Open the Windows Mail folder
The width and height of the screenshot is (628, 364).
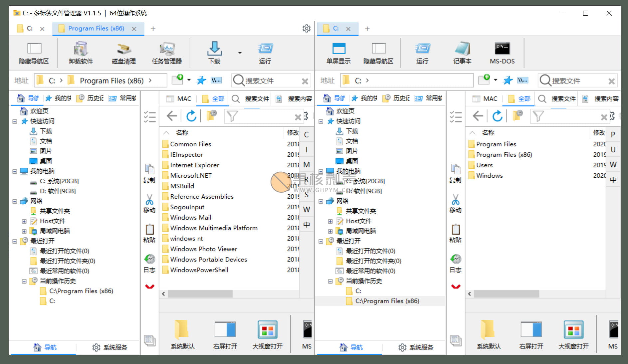(x=190, y=218)
